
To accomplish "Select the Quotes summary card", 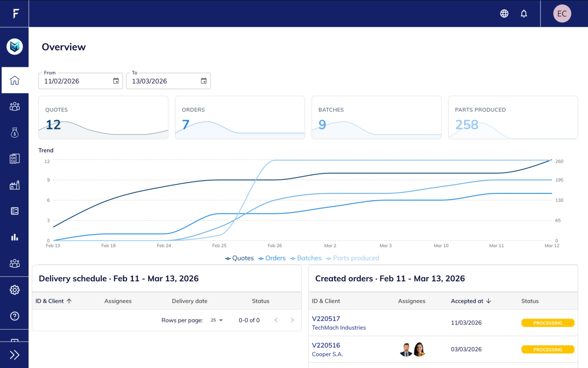I will click(103, 117).
